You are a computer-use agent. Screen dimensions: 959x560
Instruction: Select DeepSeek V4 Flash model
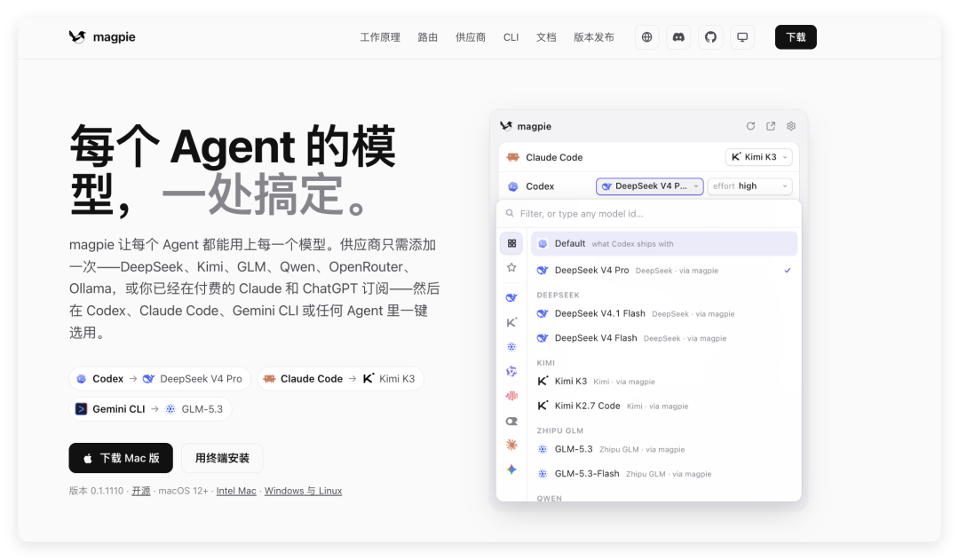point(664,338)
